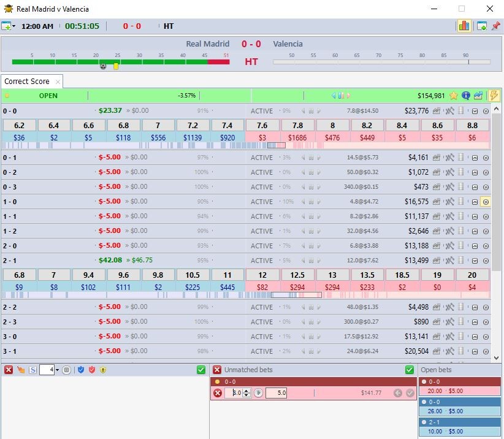Click the red pin icon at top right

496,26
